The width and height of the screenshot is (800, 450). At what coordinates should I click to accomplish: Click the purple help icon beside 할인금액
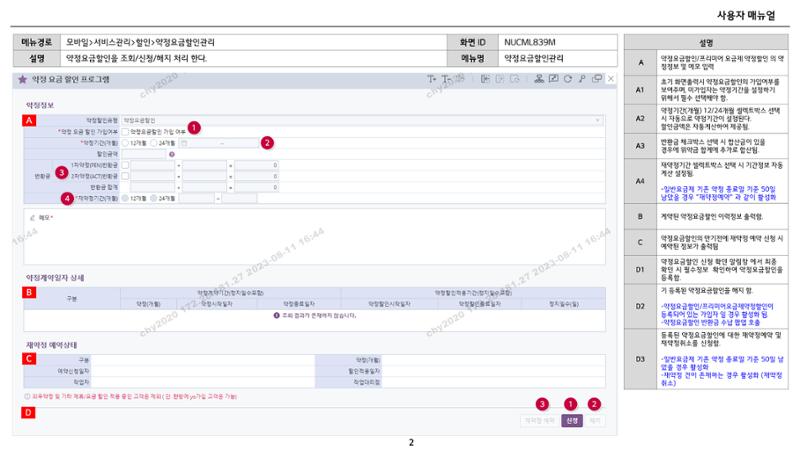(172, 154)
